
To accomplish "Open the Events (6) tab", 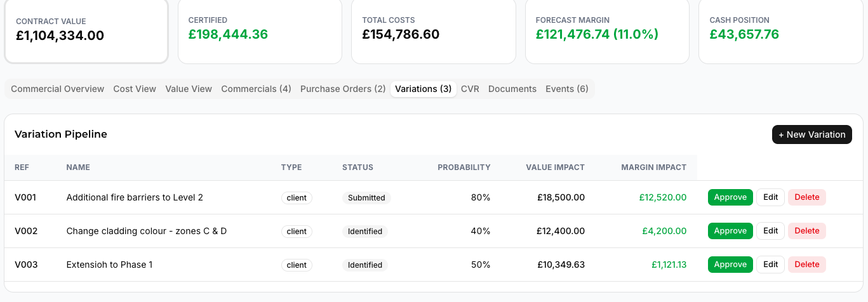I will (x=567, y=89).
